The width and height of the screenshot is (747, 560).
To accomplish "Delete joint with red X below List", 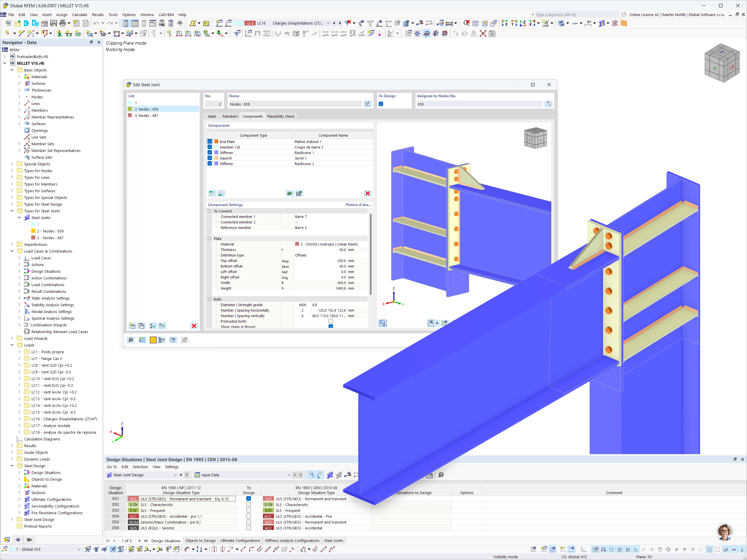I will (x=194, y=326).
